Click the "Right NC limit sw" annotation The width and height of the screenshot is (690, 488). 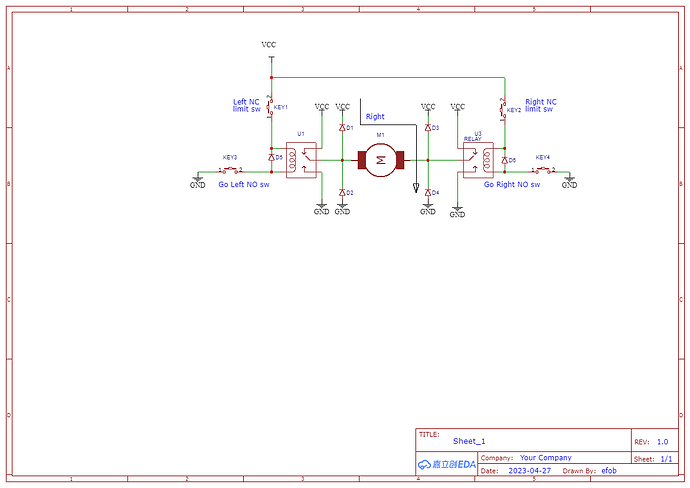pyautogui.click(x=541, y=106)
